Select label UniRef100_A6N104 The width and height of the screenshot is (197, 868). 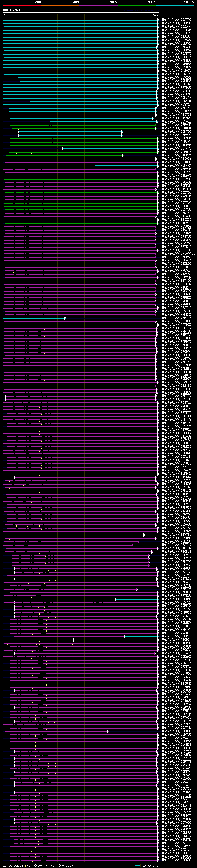point(177,101)
